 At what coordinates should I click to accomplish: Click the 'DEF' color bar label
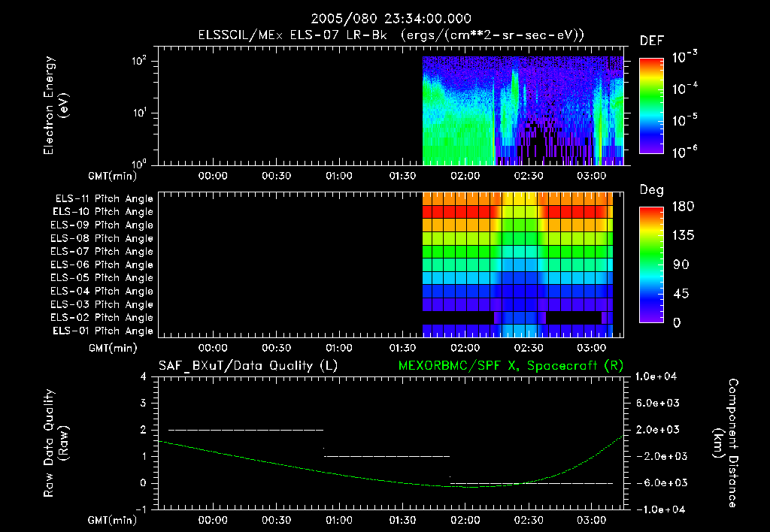(x=652, y=41)
